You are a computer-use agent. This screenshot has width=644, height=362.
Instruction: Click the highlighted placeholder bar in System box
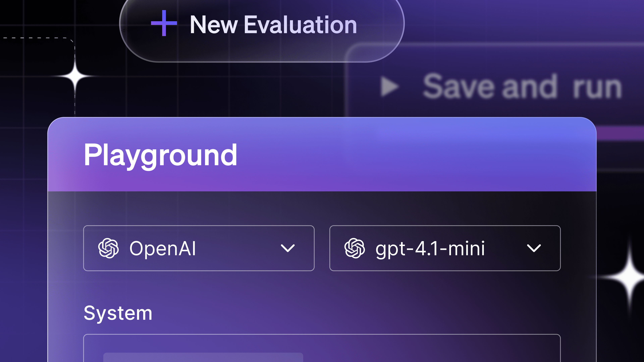coord(203,357)
